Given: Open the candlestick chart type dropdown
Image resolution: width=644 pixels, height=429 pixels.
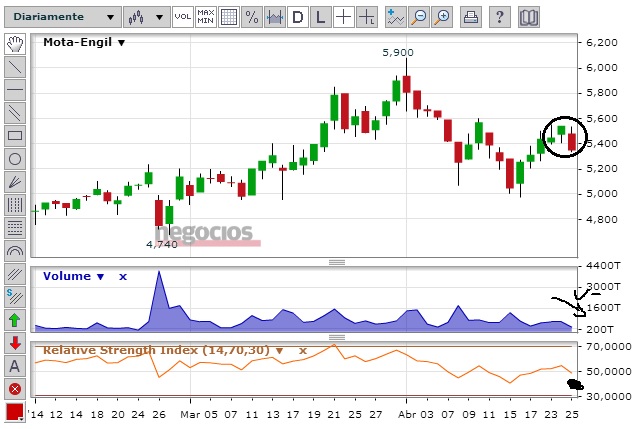Looking at the screenshot, I should [147, 17].
